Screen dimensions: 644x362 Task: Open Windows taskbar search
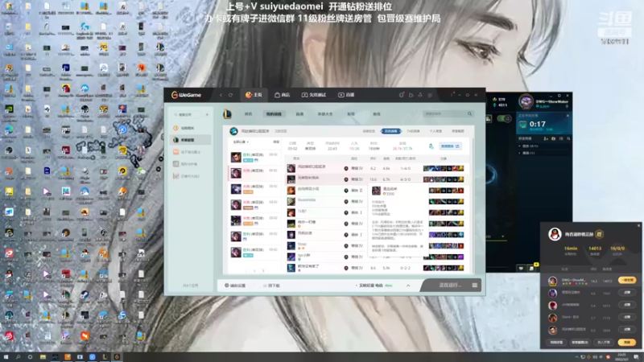(x=18, y=357)
